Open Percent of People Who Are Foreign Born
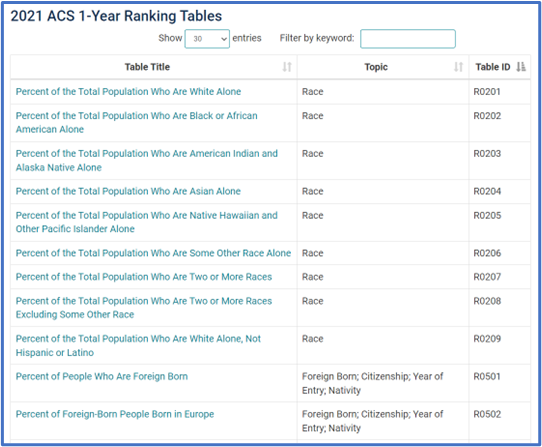 pos(102,376)
